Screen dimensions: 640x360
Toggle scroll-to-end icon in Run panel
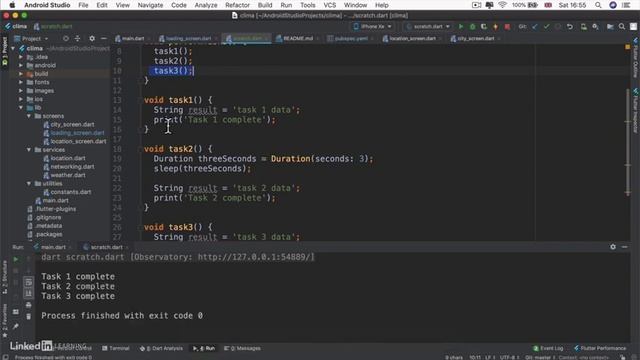click(29, 293)
